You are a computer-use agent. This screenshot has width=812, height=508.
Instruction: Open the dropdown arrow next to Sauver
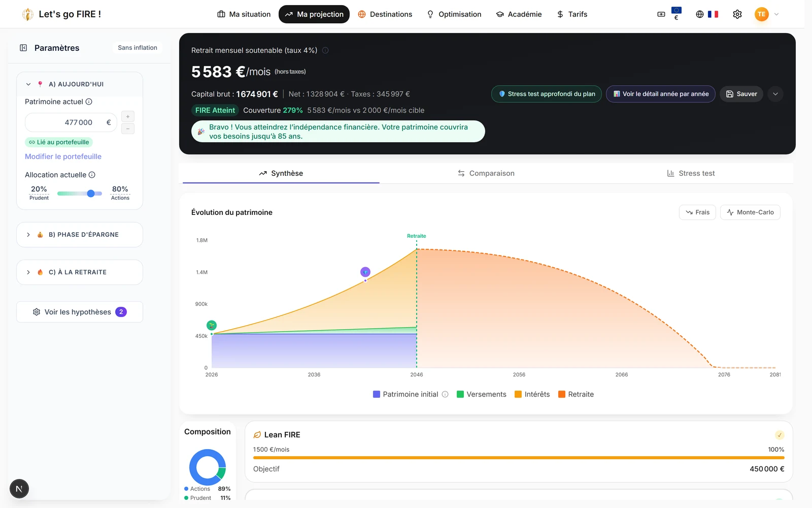point(775,94)
